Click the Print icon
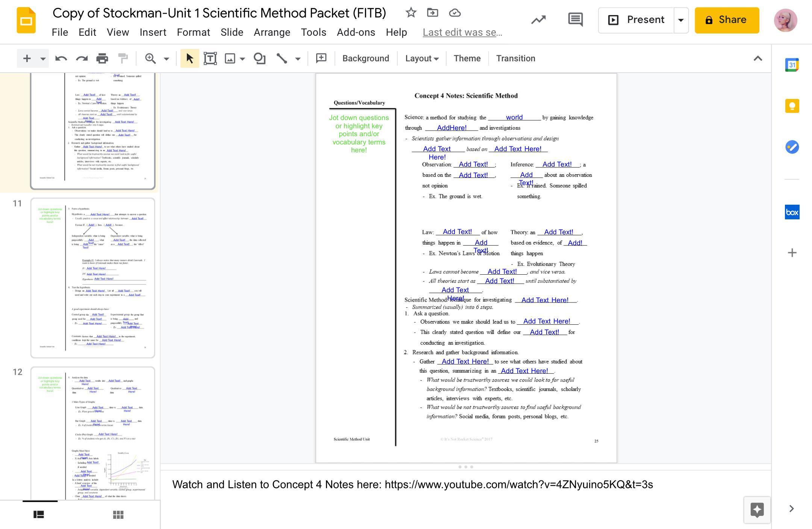 pyautogui.click(x=102, y=58)
